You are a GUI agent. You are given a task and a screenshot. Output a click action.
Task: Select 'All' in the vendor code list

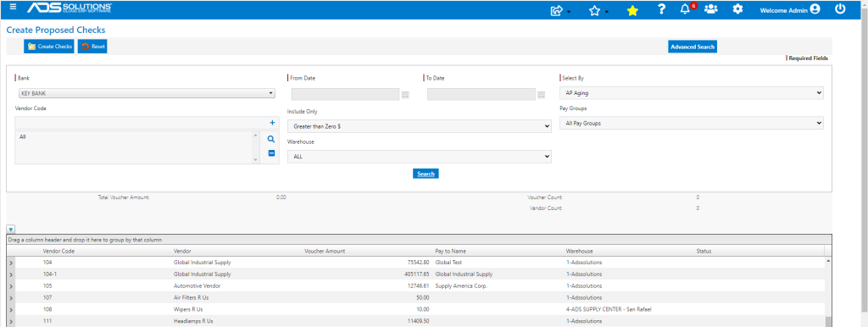tap(23, 136)
